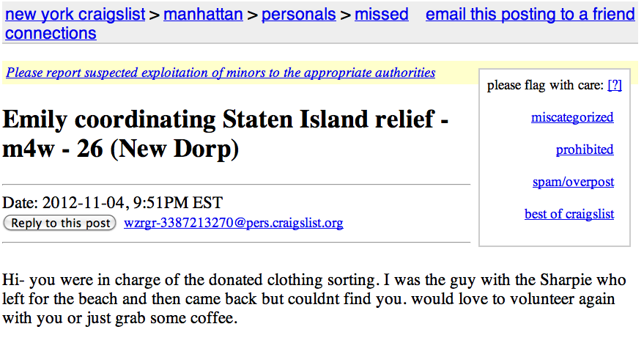Click the pers.craigslist.org reply email address
644x343 pixels.
click(x=234, y=223)
